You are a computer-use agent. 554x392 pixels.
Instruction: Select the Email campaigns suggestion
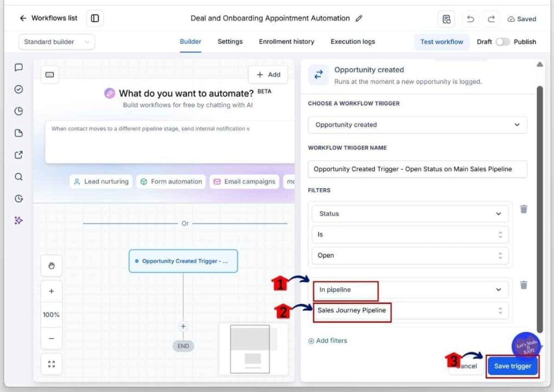pos(245,182)
